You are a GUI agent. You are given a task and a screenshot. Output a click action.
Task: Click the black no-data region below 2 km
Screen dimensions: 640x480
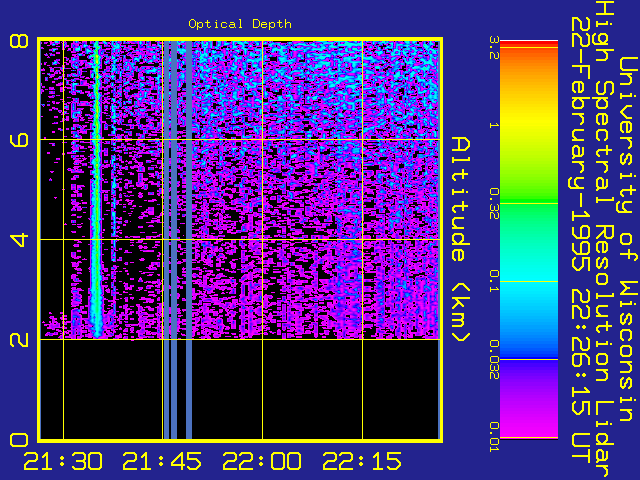[240, 389]
